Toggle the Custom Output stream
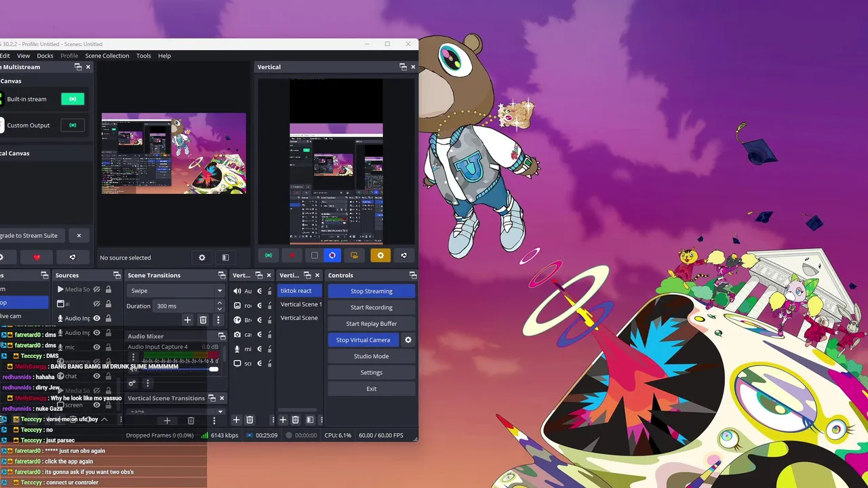This screenshot has height=488, width=868. 73,125
